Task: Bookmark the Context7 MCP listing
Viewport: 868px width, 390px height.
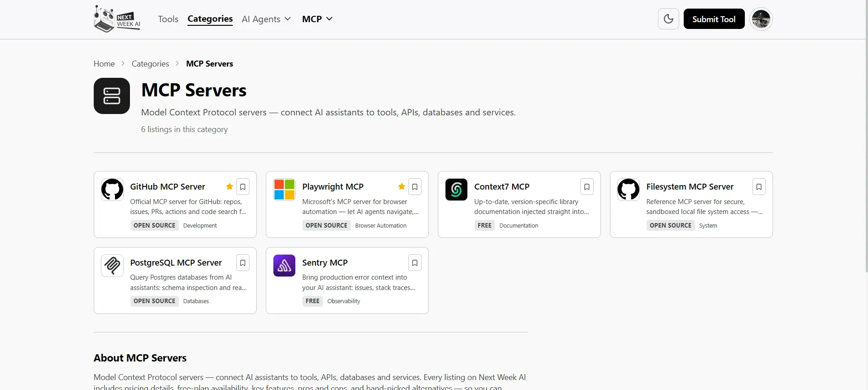Action: [587, 187]
